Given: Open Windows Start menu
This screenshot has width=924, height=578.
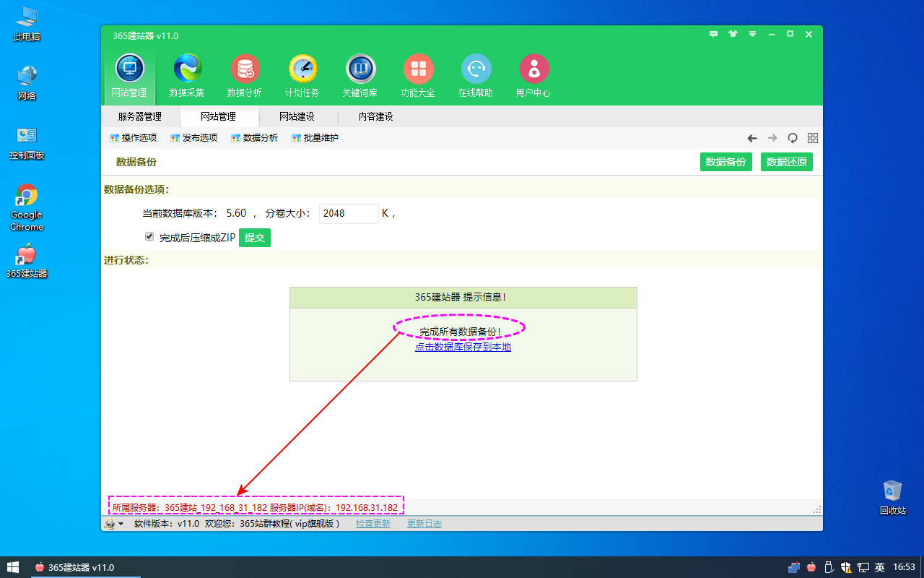Looking at the screenshot, I should [x=13, y=567].
